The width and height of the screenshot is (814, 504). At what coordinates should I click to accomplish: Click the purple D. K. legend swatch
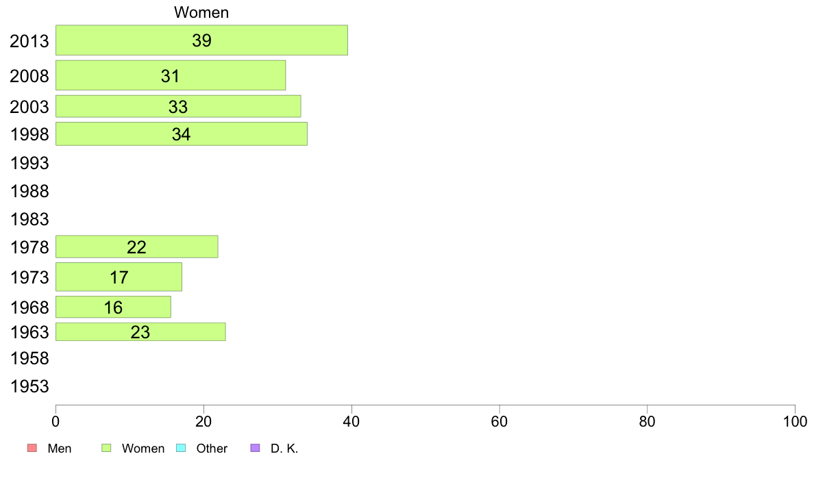tap(255, 448)
